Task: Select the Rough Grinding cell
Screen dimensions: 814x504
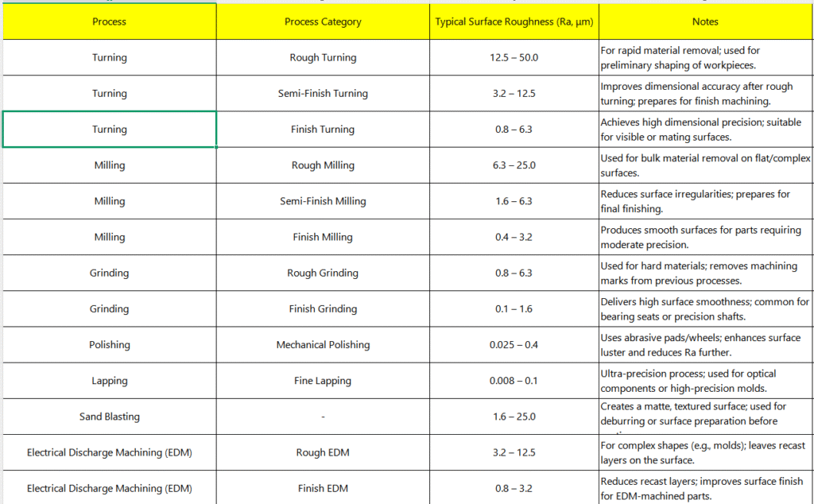Action: pos(323,273)
